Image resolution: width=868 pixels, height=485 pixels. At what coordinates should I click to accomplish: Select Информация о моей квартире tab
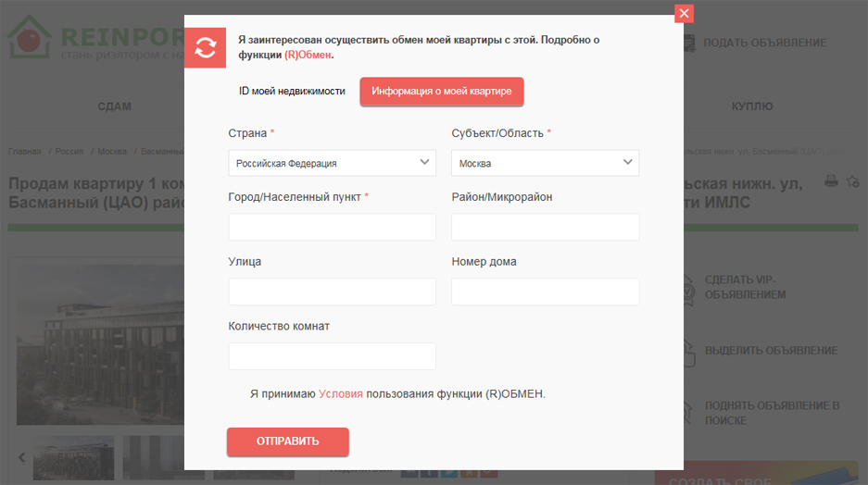click(x=442, y=91)
